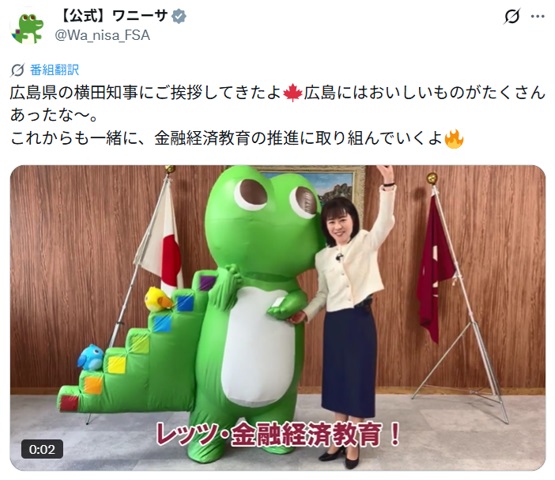The image size is (555, 480).
Task: Open the green crocodile profile avatar
Action: pos(28,28)
